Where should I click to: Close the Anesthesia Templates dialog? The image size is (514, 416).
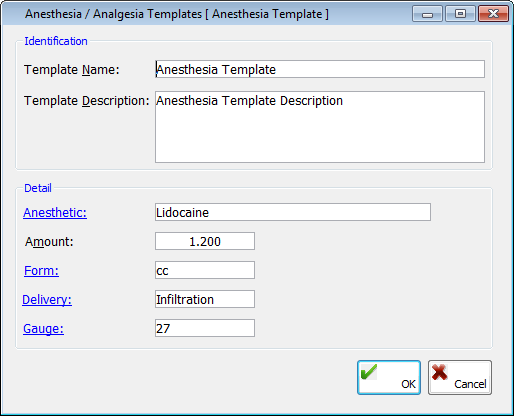tap(493, 14)
